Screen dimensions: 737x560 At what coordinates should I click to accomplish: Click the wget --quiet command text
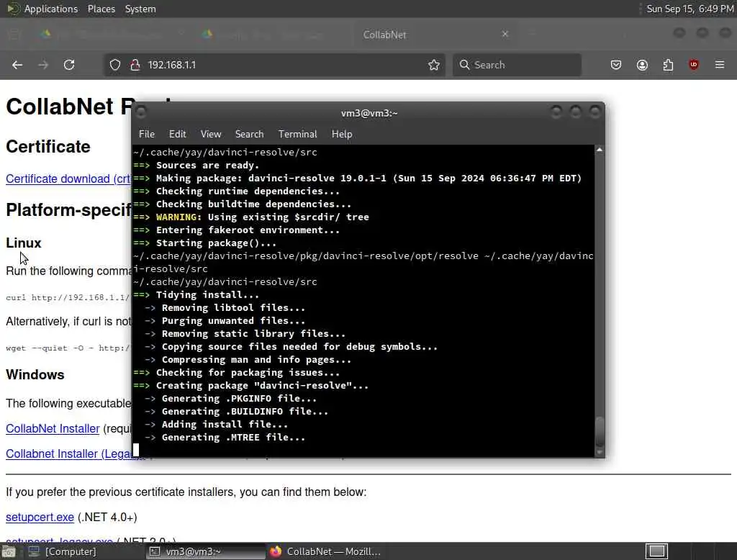point(68,348)
